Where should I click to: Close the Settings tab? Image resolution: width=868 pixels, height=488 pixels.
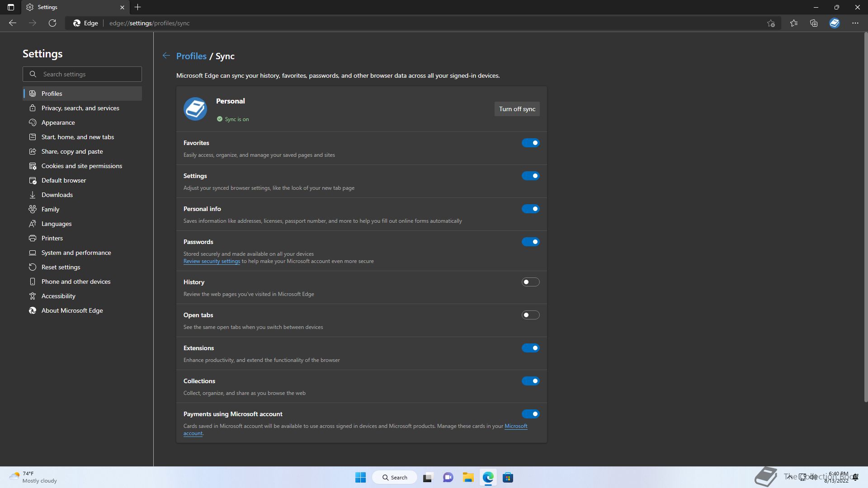pos(122,7)
